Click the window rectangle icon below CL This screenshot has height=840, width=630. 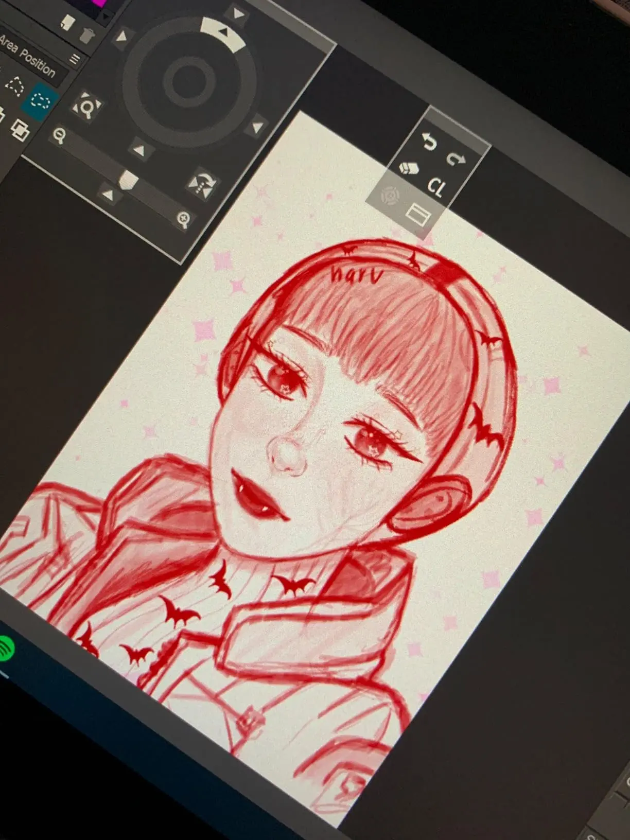coord(417,214)
